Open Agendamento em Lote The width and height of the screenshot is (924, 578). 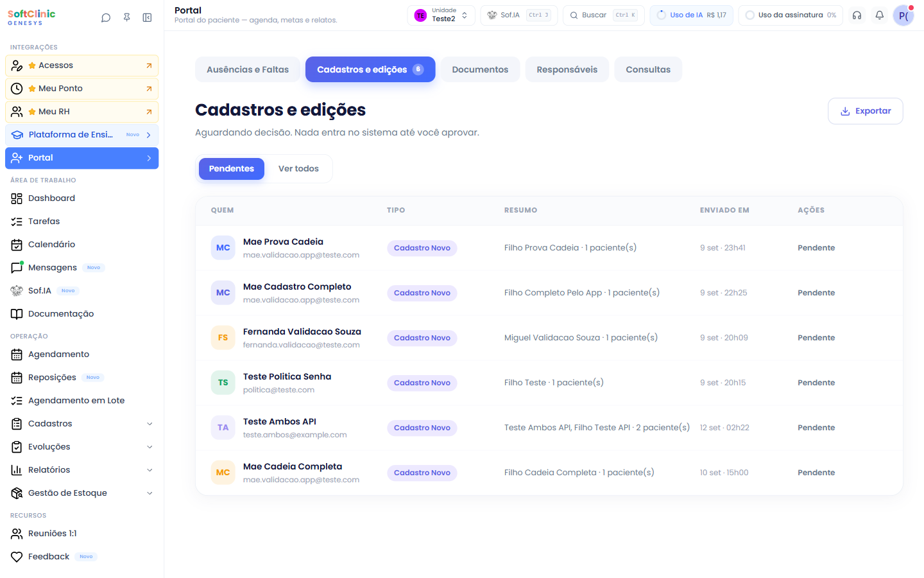pyautogui.click(x=81, y=401)
